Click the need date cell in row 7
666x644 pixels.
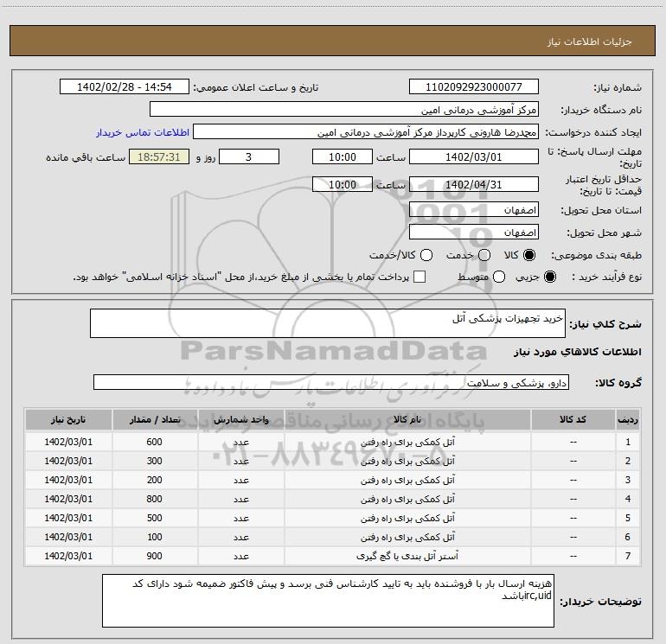[68, 556]
